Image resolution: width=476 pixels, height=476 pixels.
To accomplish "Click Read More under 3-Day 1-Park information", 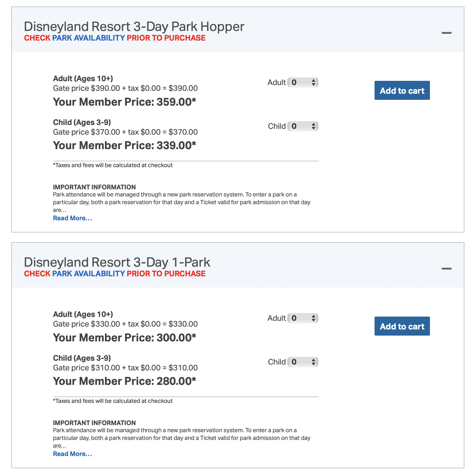I will click(x=72, y=454).
